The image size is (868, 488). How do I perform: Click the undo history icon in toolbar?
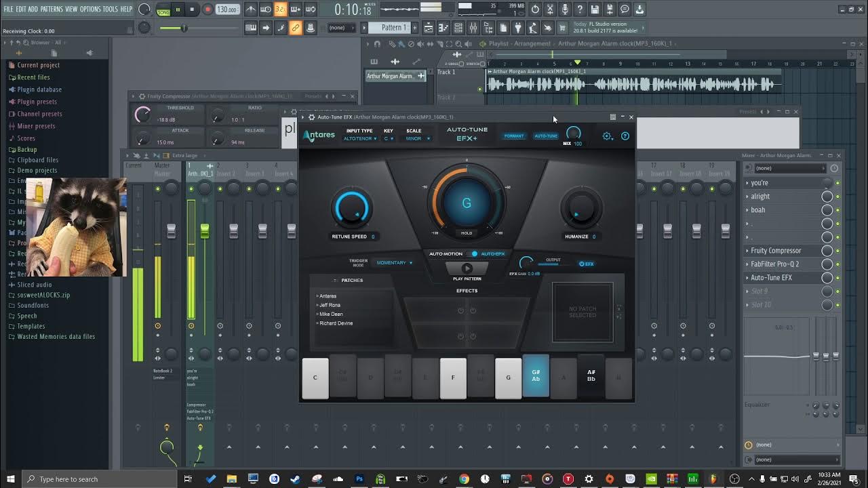[x=535, y=9]
